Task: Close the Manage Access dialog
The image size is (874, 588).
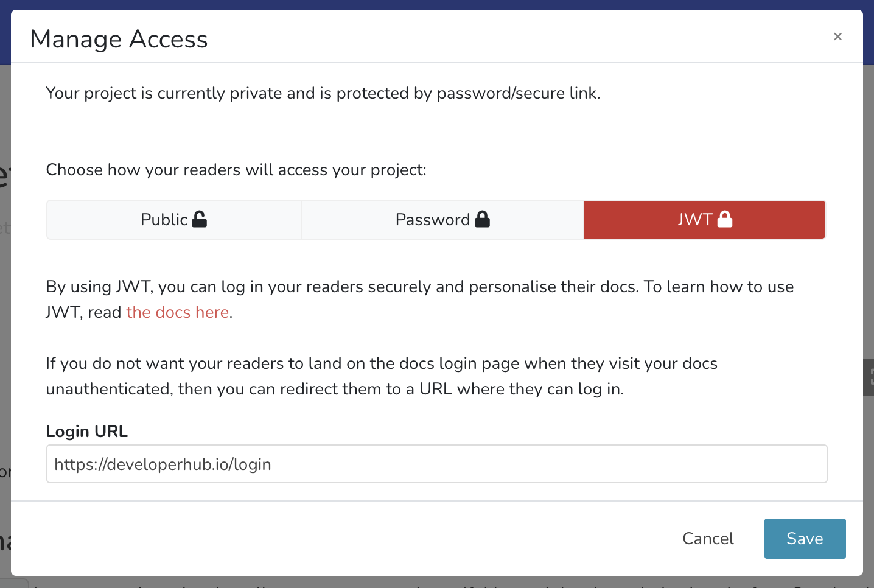Action: pos(837,37)
